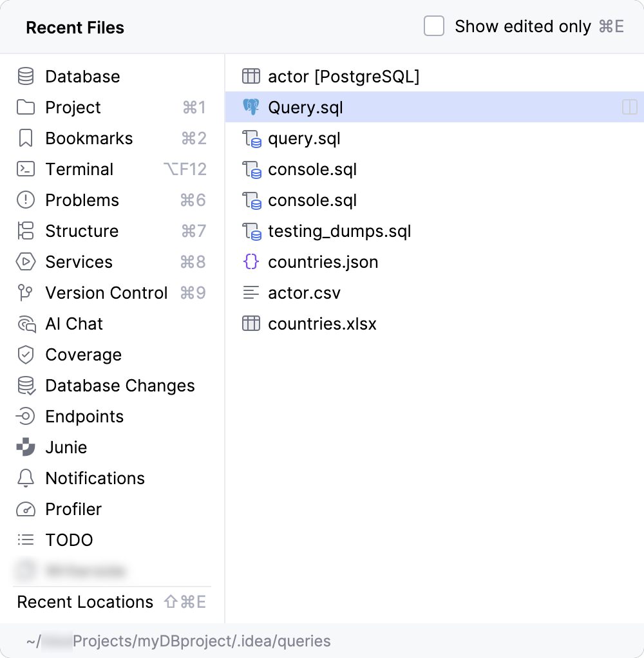Click the PostgreSQL elephant icon beside Query.sql

(251, 108)
